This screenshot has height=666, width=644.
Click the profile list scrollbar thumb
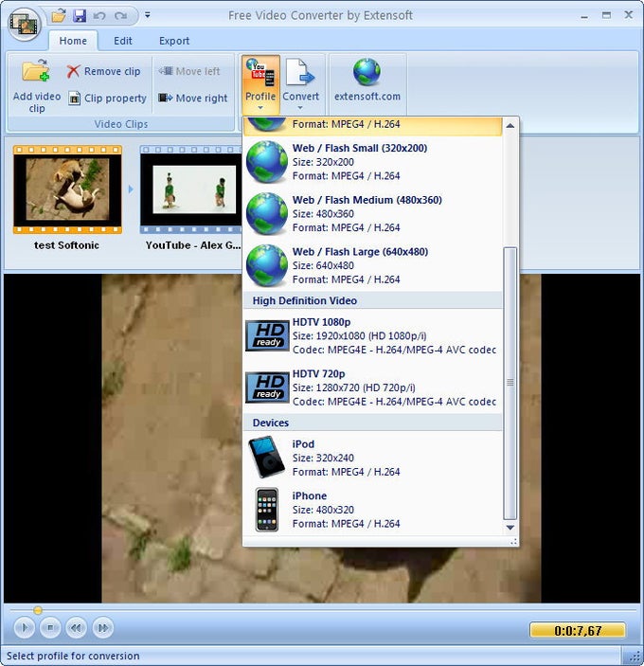point(510,383)
